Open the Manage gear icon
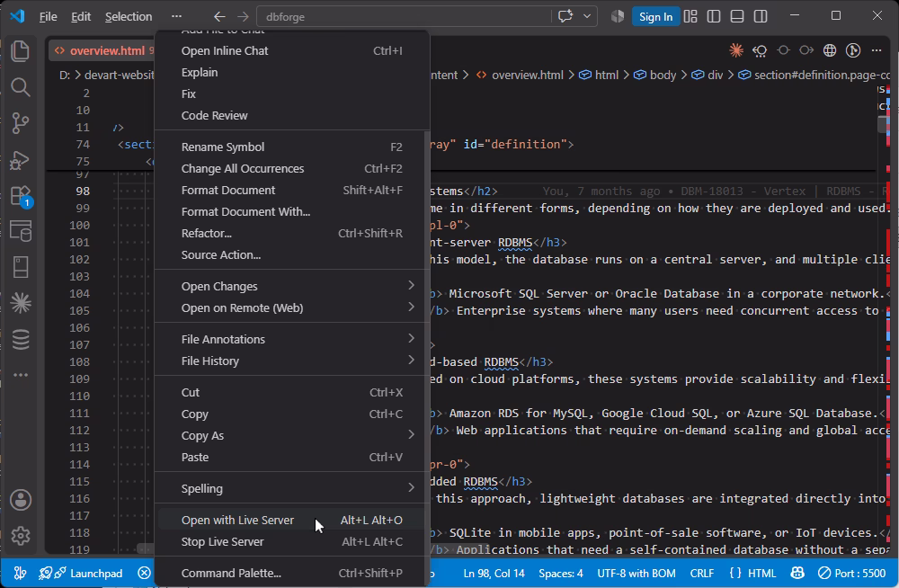Screen dimensions: 899x588 21,536
